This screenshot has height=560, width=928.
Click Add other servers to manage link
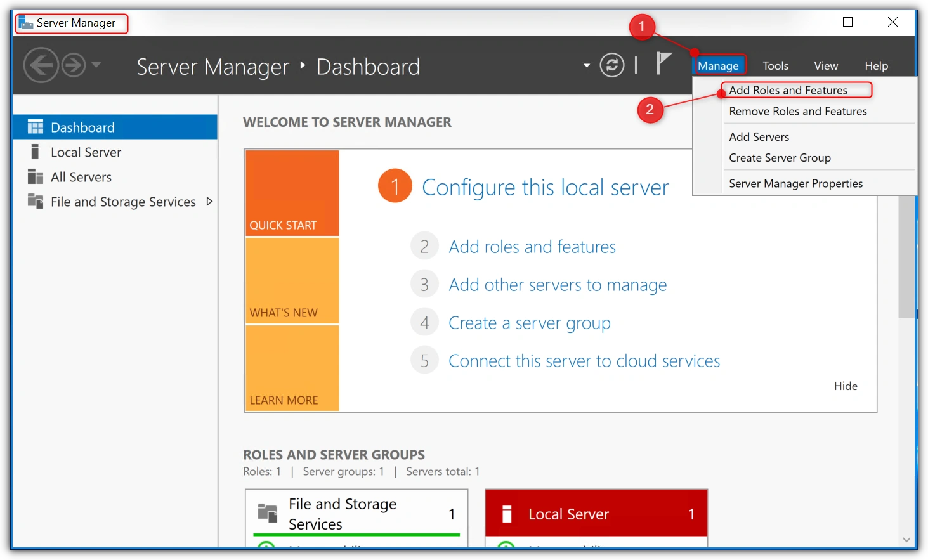[x=558, y=285]
